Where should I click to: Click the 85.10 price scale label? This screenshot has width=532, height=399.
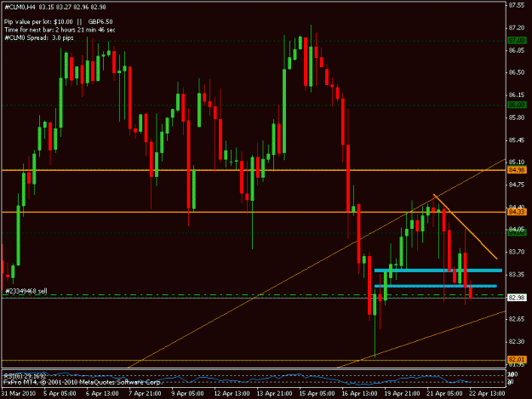[517, 162]
